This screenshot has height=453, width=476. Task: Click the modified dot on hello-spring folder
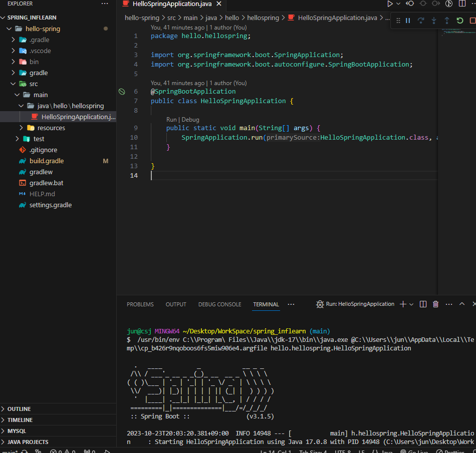tap(105, 29)
